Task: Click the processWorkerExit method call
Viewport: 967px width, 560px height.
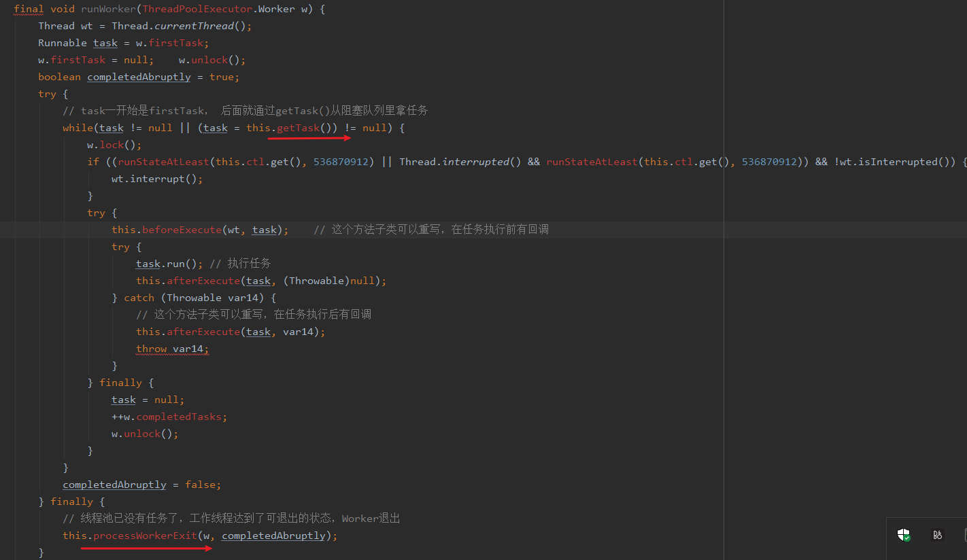Action: coord(145,536)
